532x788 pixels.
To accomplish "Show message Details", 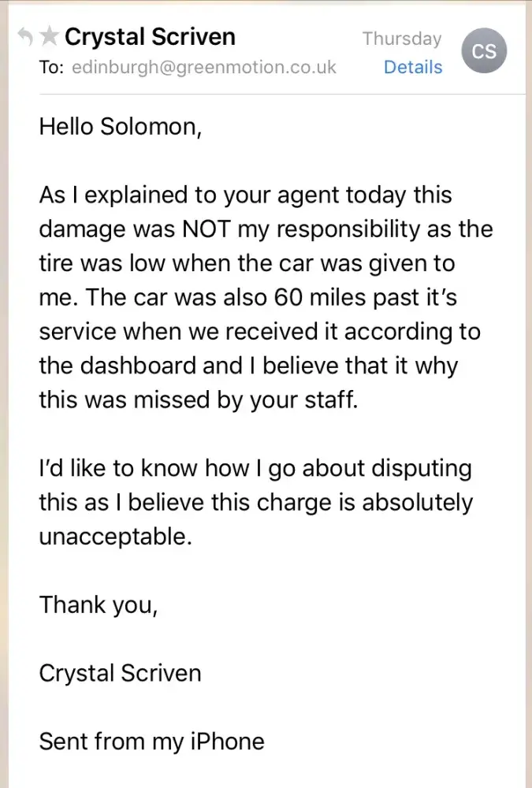I will tap(413, 68).
